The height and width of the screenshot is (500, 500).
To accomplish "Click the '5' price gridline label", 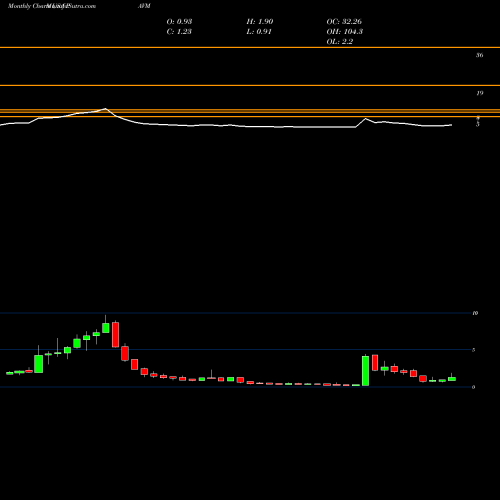I will click(x=473, y=350).
